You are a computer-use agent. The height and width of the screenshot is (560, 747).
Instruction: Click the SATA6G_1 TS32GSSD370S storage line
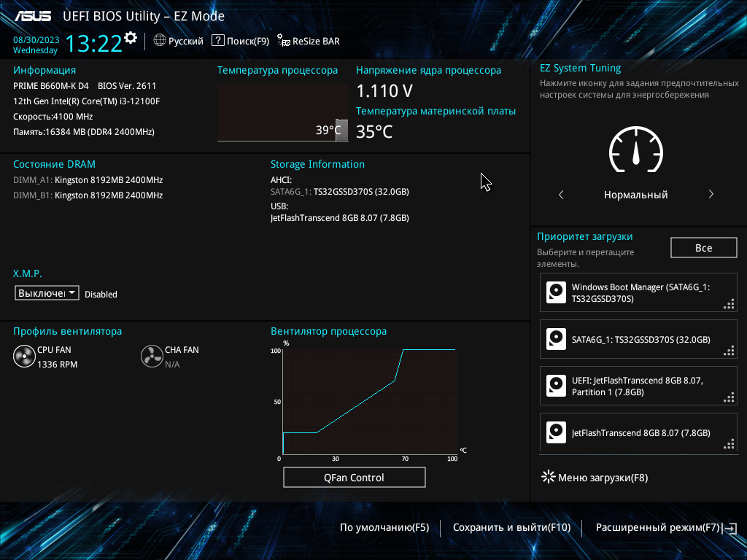[x=340, y=192]
